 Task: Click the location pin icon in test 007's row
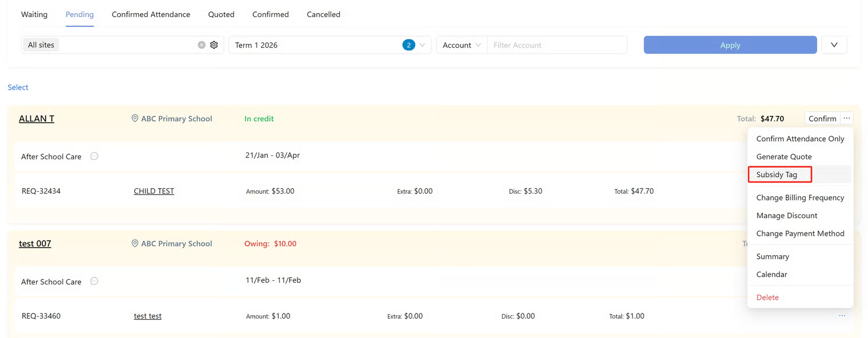coord(135,244)
